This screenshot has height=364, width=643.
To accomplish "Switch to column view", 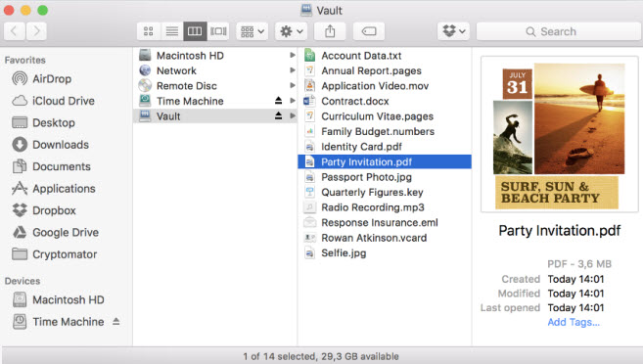I will pos(195,31).
